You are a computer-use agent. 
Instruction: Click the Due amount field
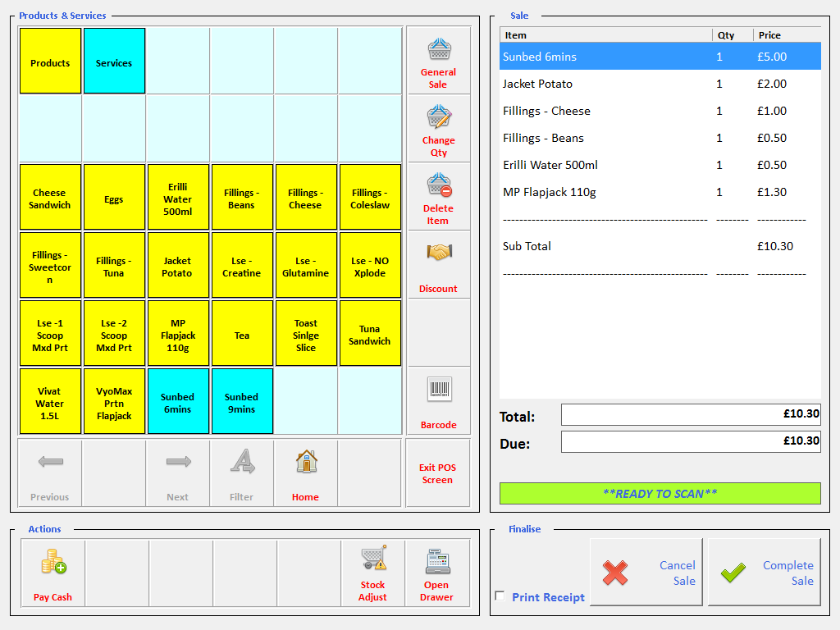pyautogui.click(x=691, y=441)
